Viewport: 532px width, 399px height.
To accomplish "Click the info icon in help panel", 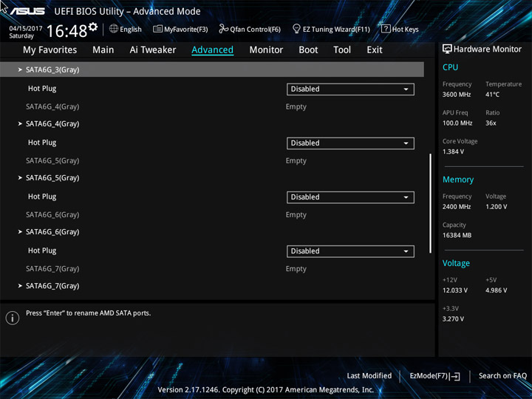I will (13, 318).
